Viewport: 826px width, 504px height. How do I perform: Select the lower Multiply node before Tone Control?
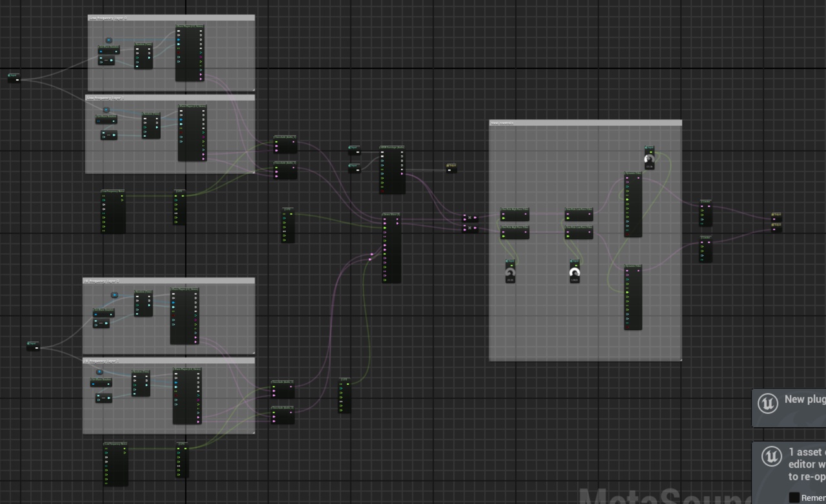click(471, 228)
